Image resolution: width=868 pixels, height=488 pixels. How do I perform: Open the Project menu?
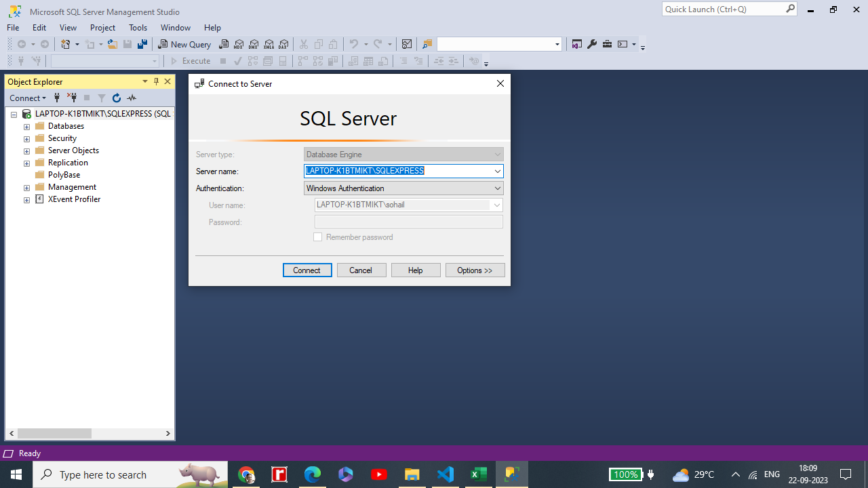[102, 28]
